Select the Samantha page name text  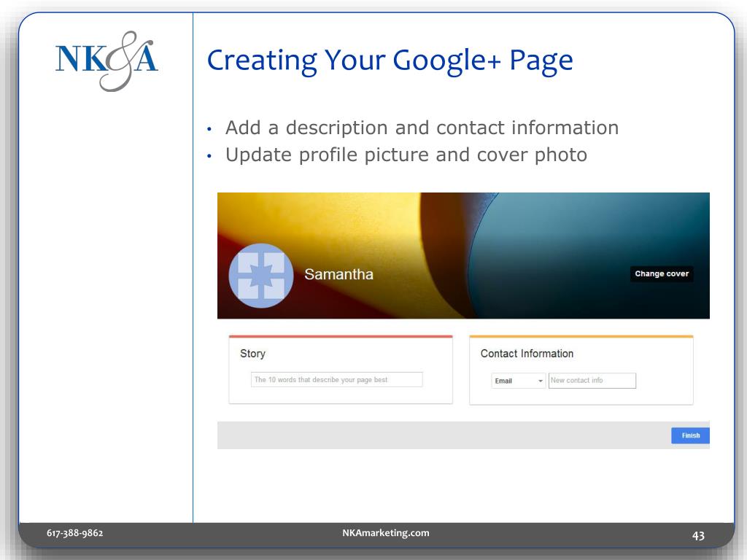[x=338, y=275]
